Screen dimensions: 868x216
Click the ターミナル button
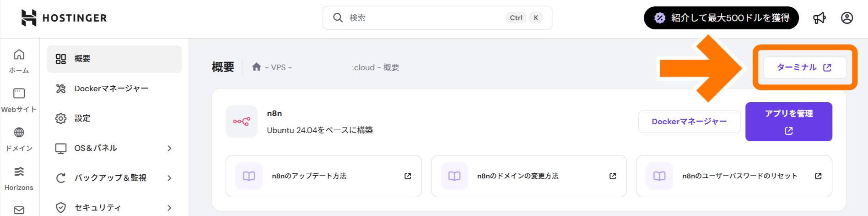[804, 67]
